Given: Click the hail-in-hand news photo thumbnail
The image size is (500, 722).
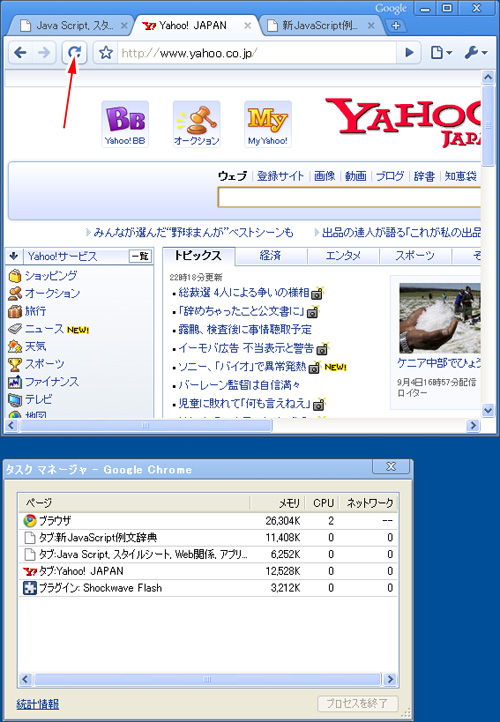Looking at the screenshot, I should 440,318.
